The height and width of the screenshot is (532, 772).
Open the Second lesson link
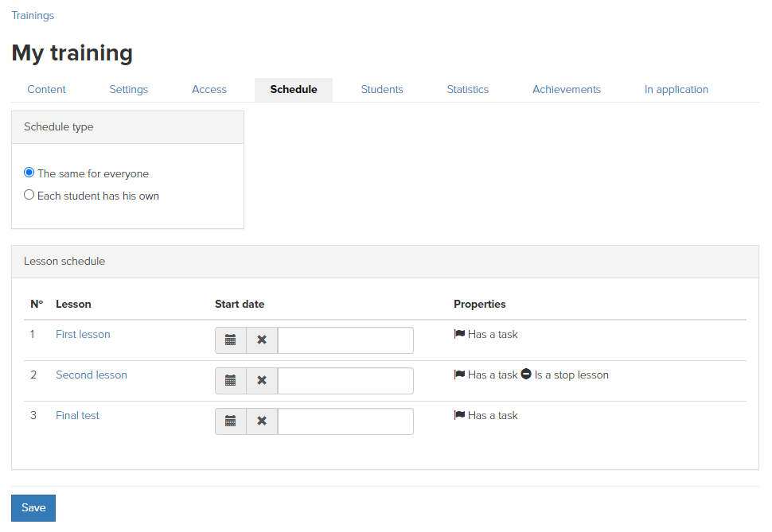[91, 375]
